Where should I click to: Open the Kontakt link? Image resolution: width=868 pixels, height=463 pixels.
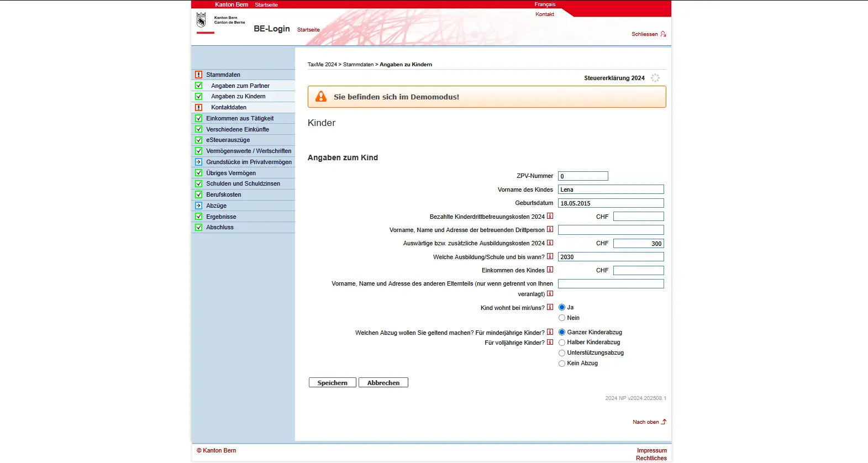[545, 14]
